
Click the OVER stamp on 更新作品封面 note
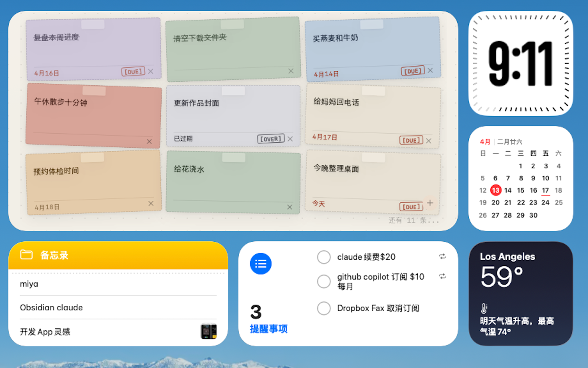coord(270,139)
